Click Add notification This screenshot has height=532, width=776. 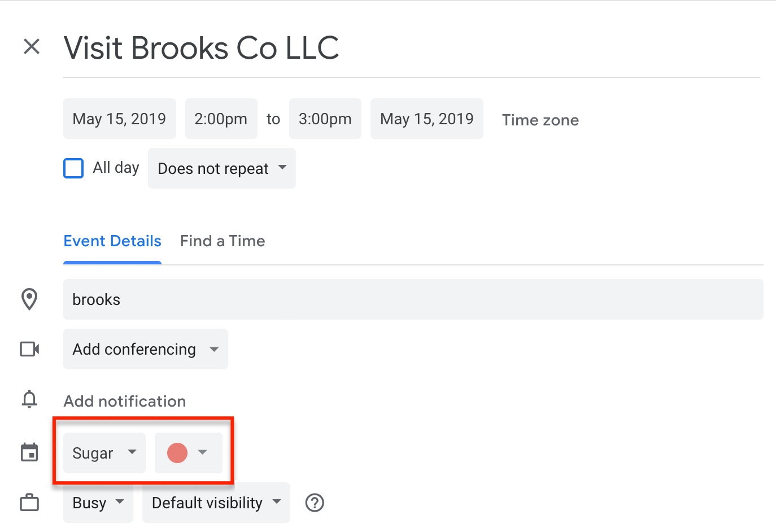pos(125,401)
